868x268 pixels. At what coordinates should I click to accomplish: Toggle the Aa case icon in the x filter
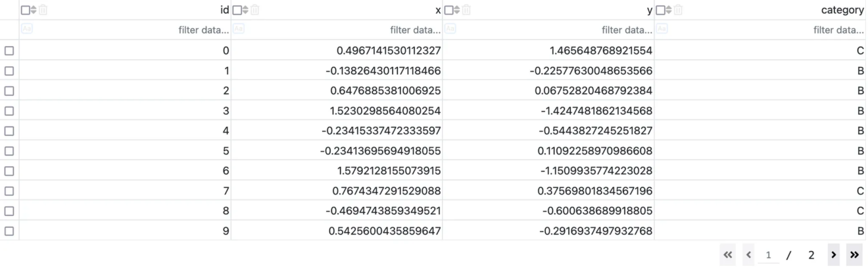[239, 29]
